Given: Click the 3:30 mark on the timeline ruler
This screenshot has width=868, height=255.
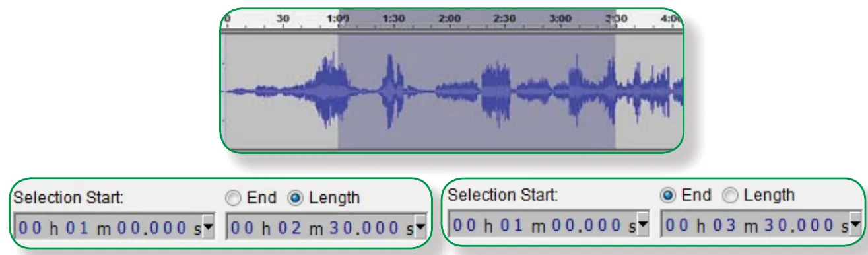Looking at the screenshot, I should 616,18.
